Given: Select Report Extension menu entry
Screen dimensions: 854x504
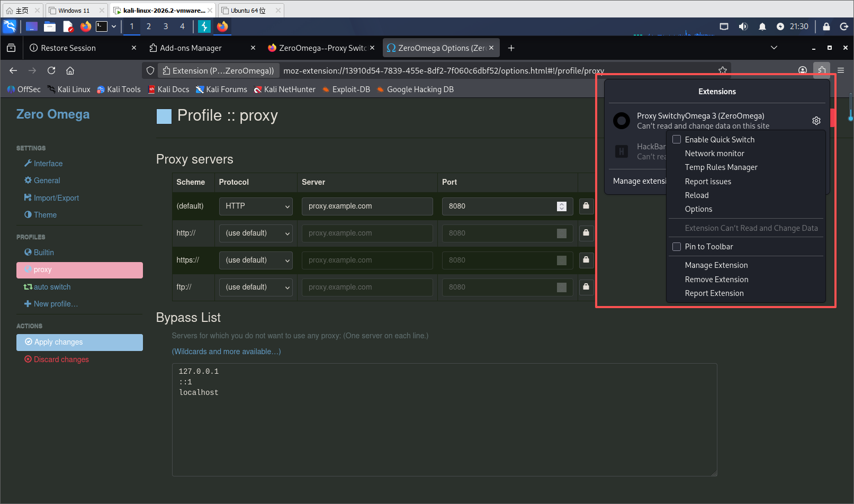Looking at the screenshot, I should [714, 293].
